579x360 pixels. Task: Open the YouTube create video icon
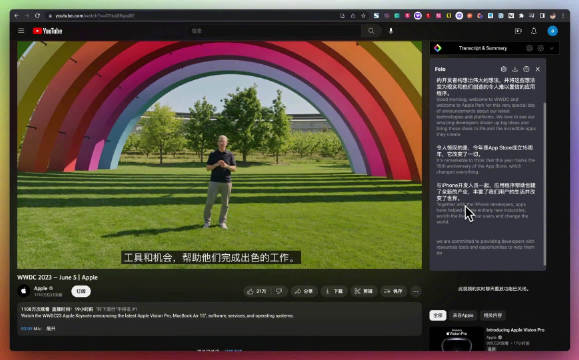coord(518,31)
